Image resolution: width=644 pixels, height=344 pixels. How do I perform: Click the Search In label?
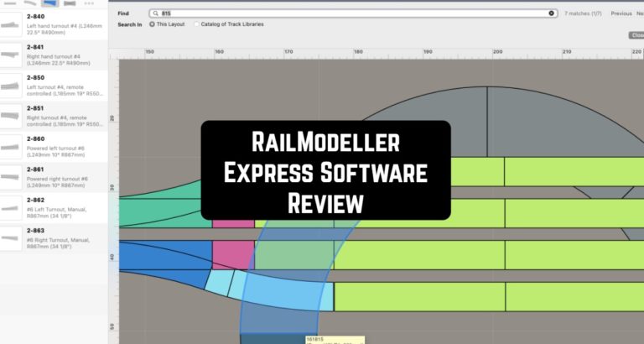point(130,24)
